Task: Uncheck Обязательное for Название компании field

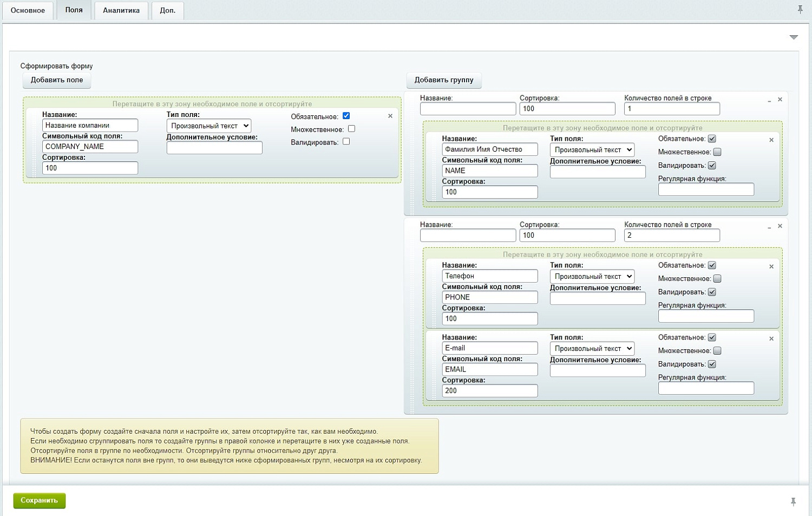Action: coord(346,116)
